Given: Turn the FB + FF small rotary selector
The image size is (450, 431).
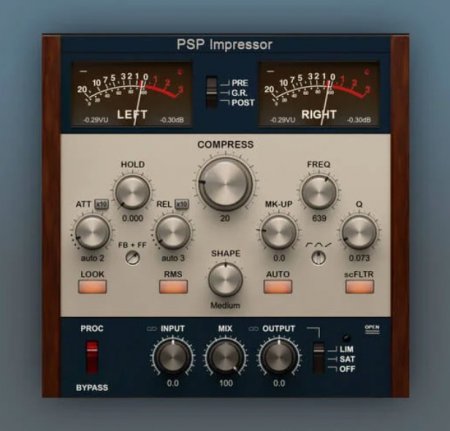Looking at the screenshot, I should 133,258.
